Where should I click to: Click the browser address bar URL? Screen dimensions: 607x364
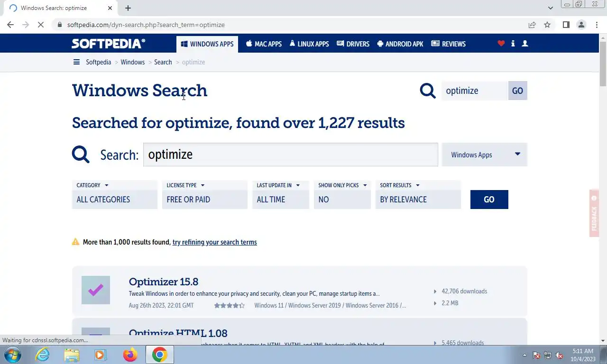146,25
